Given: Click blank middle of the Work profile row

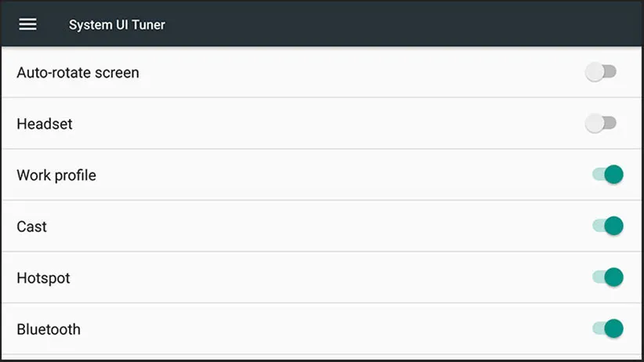Looking at the screenshot, I should point(313,175).
